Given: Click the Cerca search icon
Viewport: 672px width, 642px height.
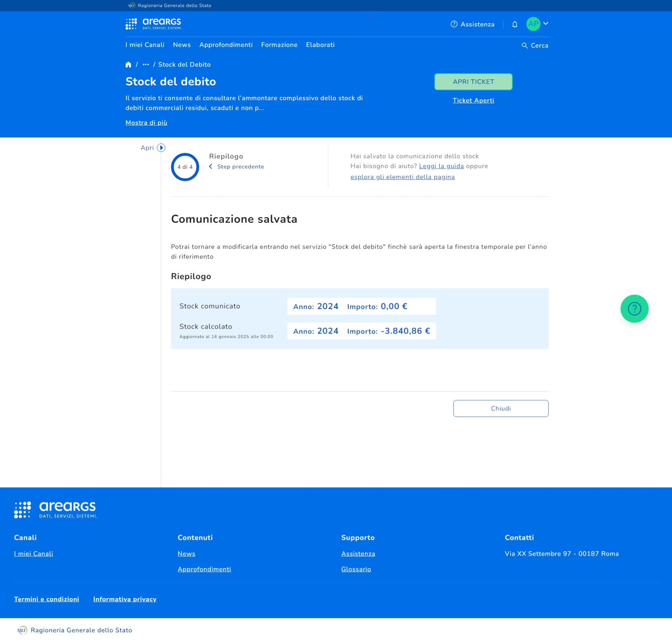Looking at the screenshot, I should (525, 45).
